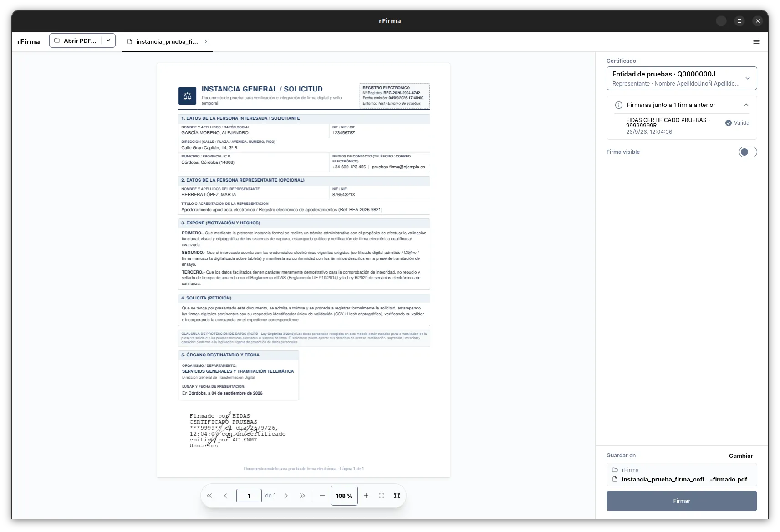Screen dimensions: 780x532
Task: Click the visible signature stamp in document
Action: point(237,431)
